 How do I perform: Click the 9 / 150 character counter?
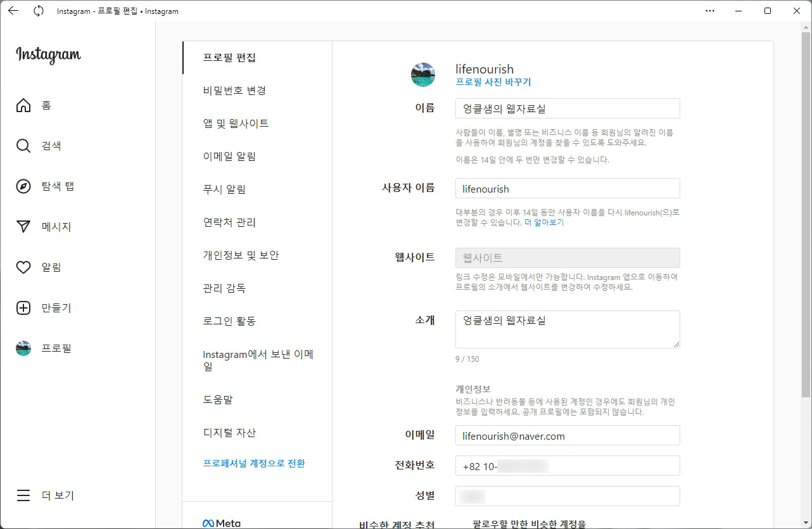(x=467, y=359)
